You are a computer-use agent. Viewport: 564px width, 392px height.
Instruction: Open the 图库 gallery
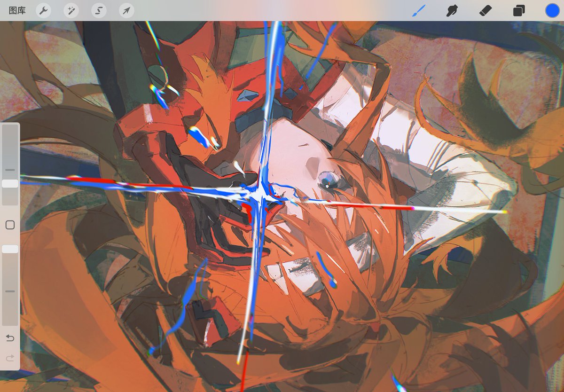(17, 10)
